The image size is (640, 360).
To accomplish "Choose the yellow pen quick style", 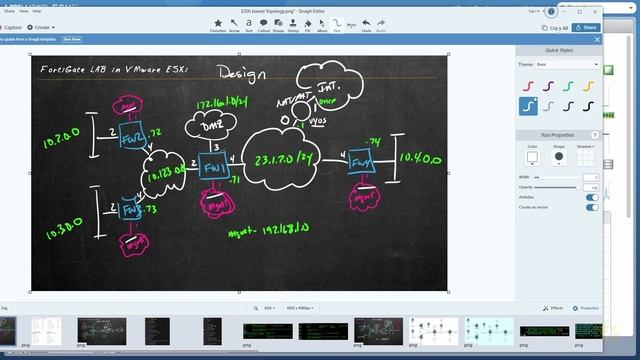I will pos(588,86).
